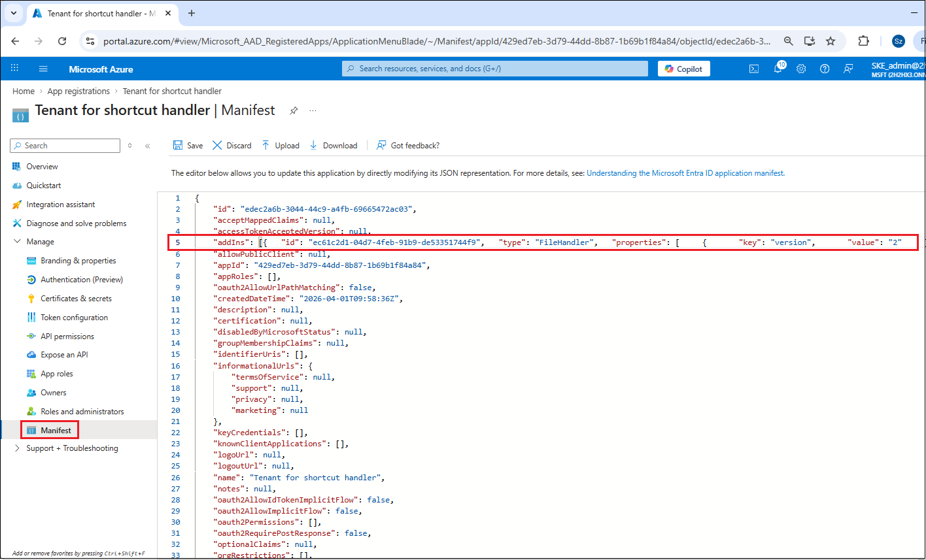Screen dimensions: 926x560
Task: Focus the Search resources field
Action: (494, 69)
